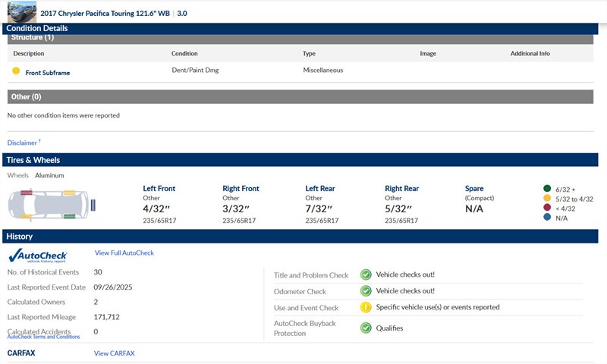Click the red <4/32 legend swatch
This screenshot has height=364, width=607.
click(x=546, y=209)
